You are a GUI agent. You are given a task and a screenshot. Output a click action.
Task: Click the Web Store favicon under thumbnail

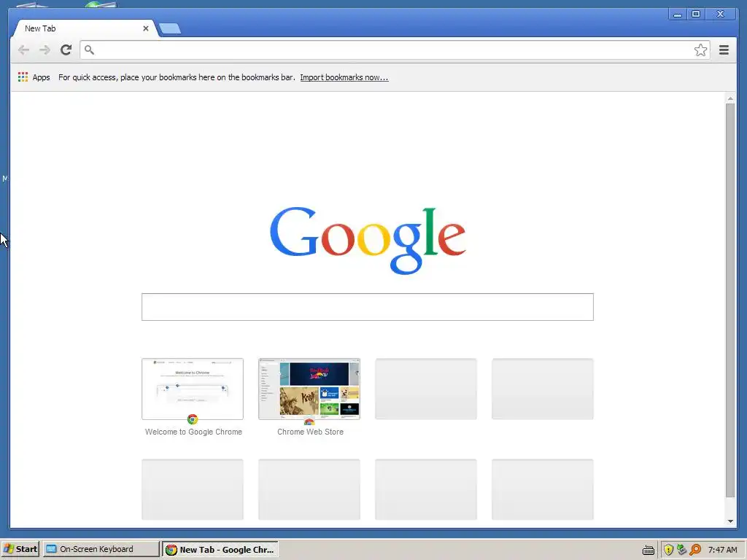tap(309, 421)
